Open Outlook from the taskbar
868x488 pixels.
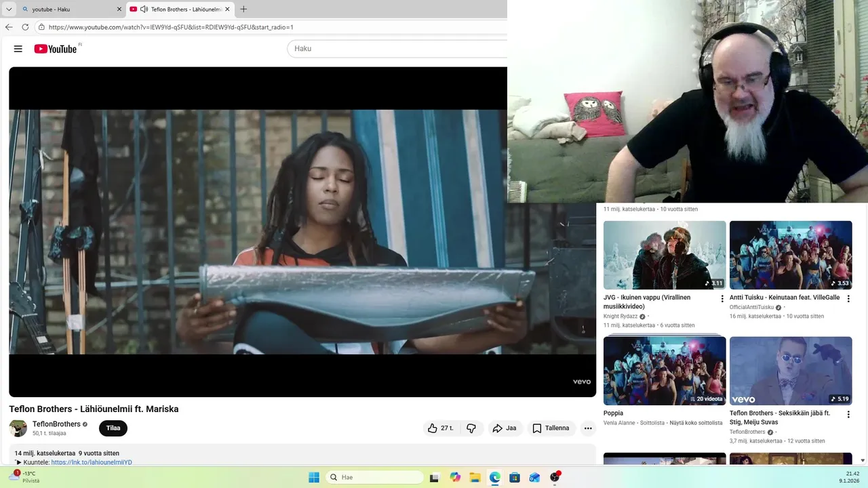coord(535,477)
